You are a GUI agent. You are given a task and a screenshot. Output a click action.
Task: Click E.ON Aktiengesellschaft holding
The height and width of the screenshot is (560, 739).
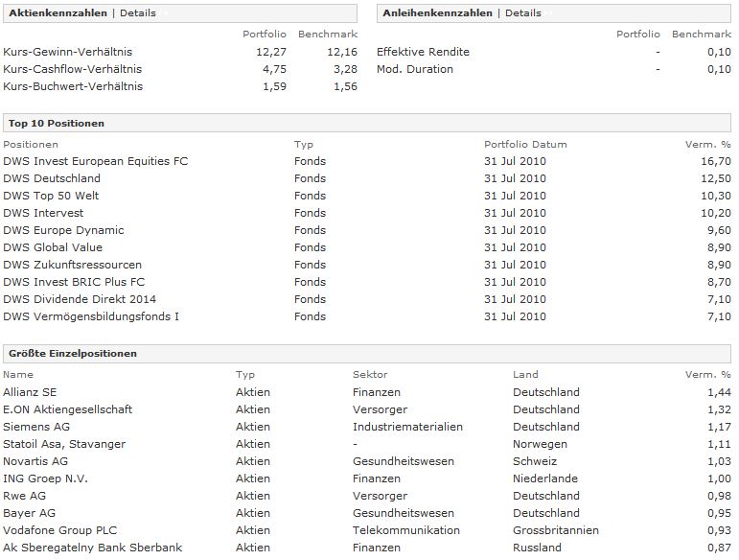pyautogui.click(x=67, y=409)
